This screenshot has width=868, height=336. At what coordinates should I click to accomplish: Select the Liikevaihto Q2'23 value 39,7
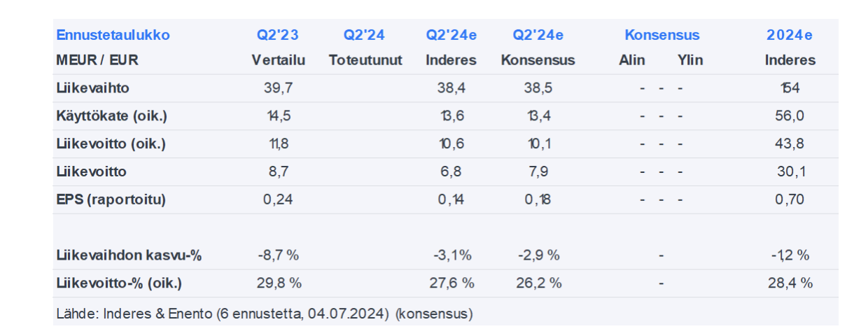coord(278,88)
